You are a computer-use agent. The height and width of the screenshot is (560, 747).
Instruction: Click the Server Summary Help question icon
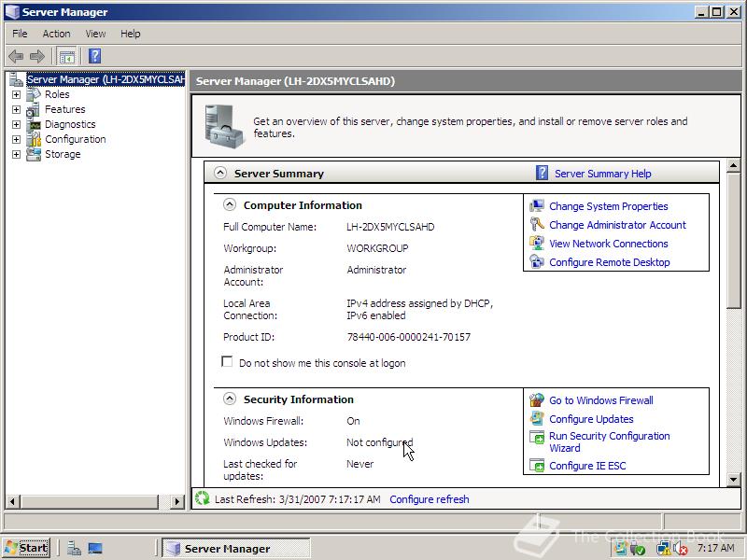pos(542,173)
